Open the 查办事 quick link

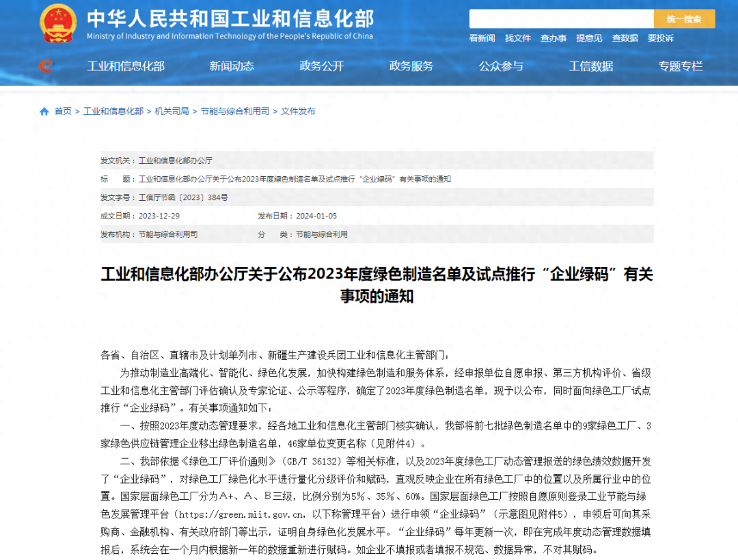pos(553,38)
